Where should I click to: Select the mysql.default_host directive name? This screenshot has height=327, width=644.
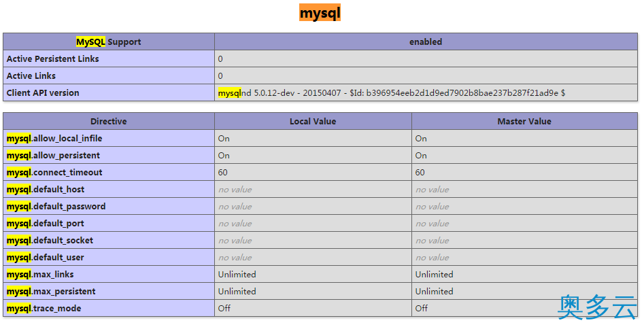(x=45, y=190)
